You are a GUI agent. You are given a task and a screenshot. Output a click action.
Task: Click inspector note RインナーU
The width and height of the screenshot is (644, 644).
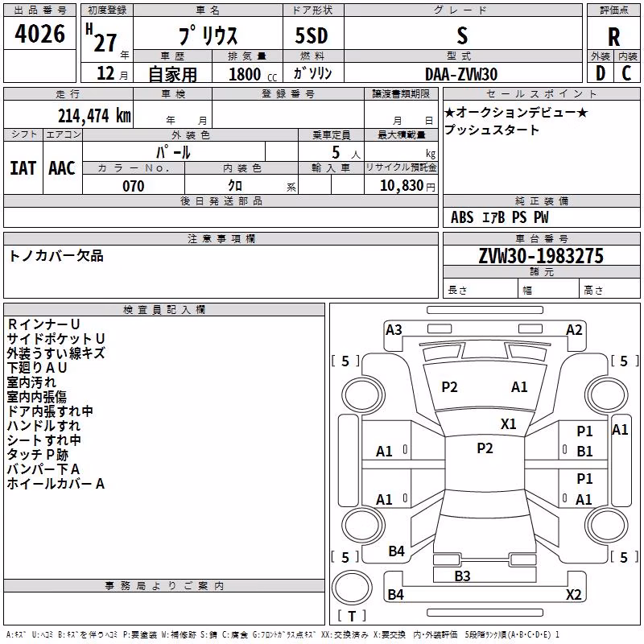(x=43, y=324)
